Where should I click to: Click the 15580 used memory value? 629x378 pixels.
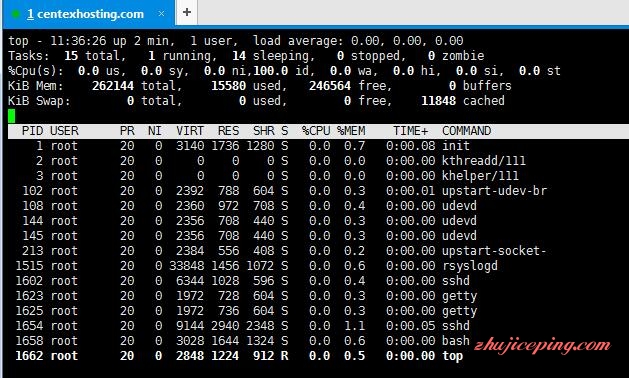coord(228,86)
